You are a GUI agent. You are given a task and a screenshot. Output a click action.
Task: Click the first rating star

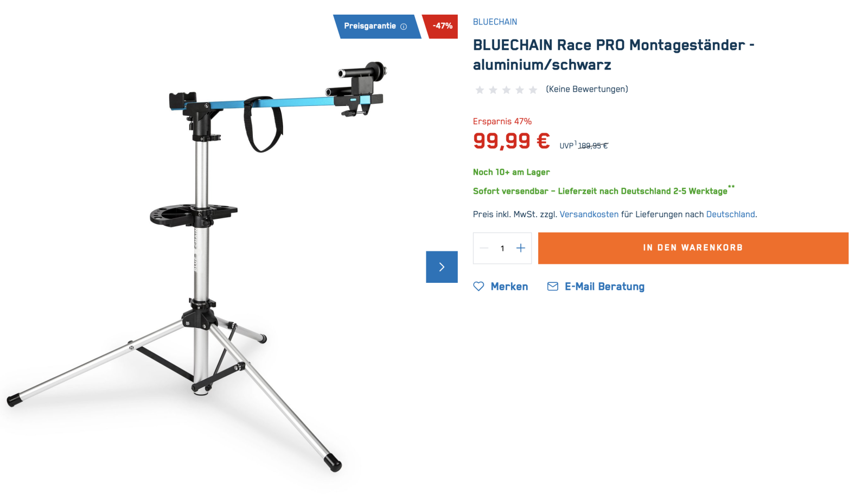pos(480,90)
